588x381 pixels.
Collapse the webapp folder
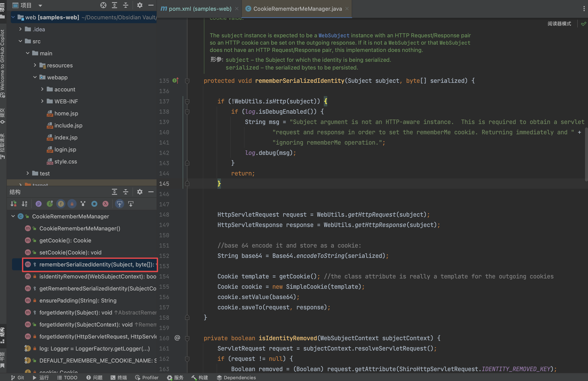(35, 77)
